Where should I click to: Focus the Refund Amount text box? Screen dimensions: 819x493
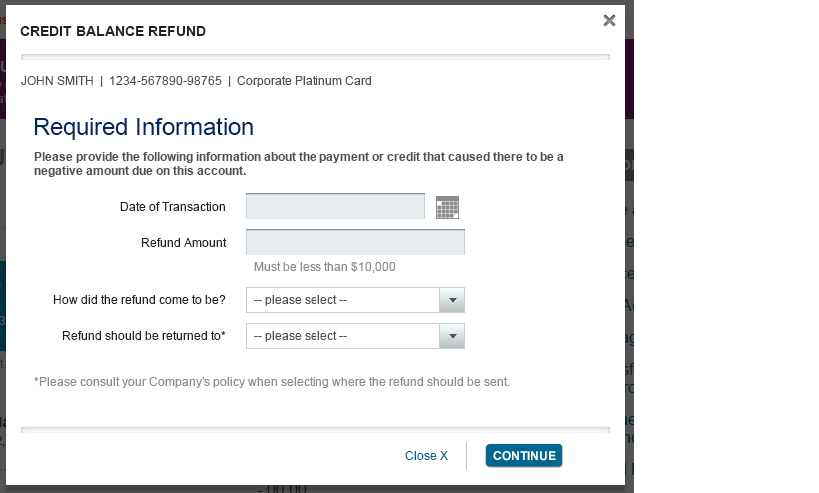[355, 243]
